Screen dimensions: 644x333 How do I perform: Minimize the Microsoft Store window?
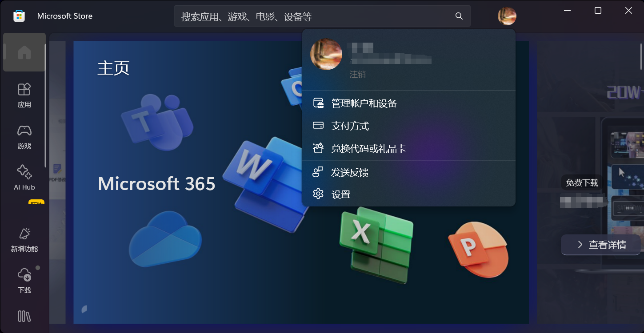(x=567, y=11)
